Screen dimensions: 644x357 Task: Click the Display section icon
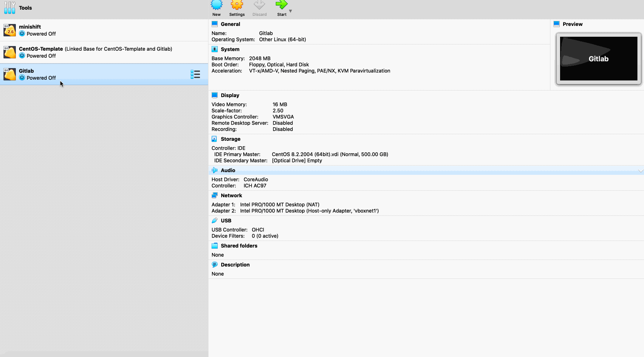[x=215, y=95]
